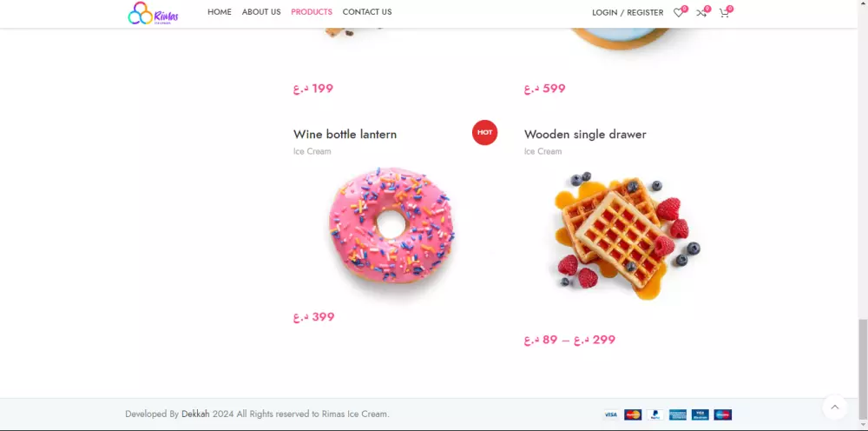This screenshot has height=431, width=868.
Task: Click the American Express payment icon
Action: pos(678,414)
